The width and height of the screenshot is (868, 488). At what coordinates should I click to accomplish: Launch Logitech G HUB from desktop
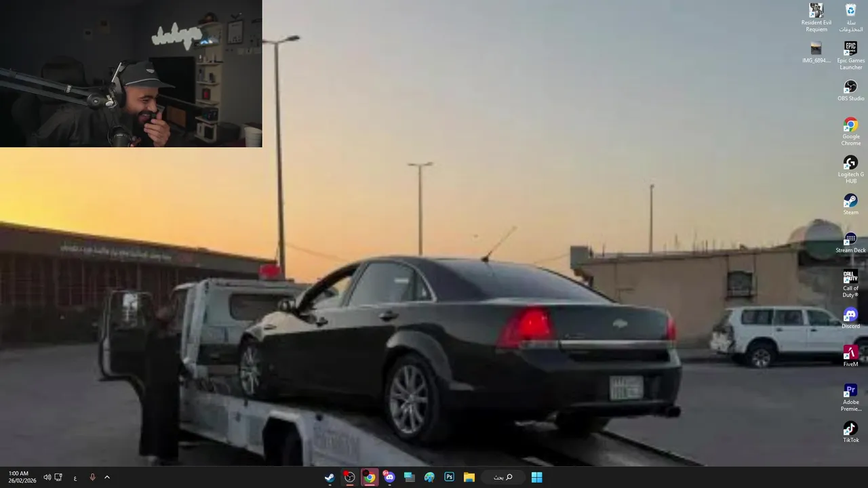850,169
